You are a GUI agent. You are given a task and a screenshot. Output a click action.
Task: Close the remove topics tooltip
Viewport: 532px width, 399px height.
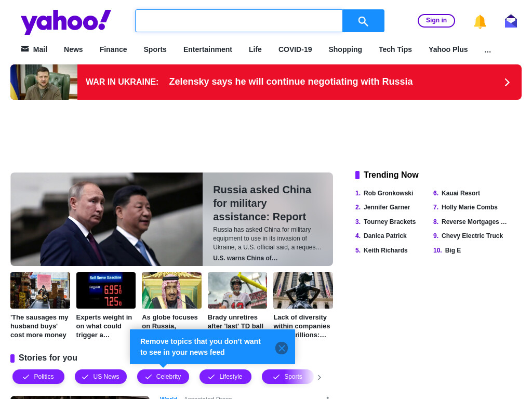[282, 348]
